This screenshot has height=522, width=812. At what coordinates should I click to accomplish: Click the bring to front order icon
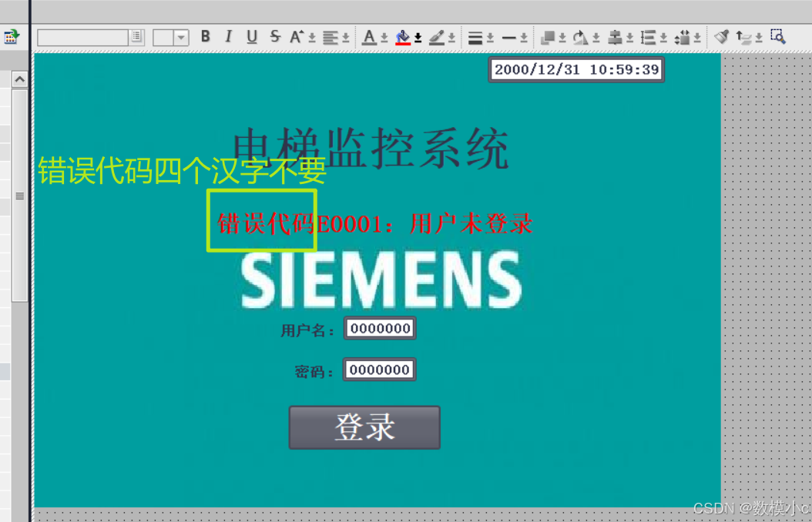548,37
